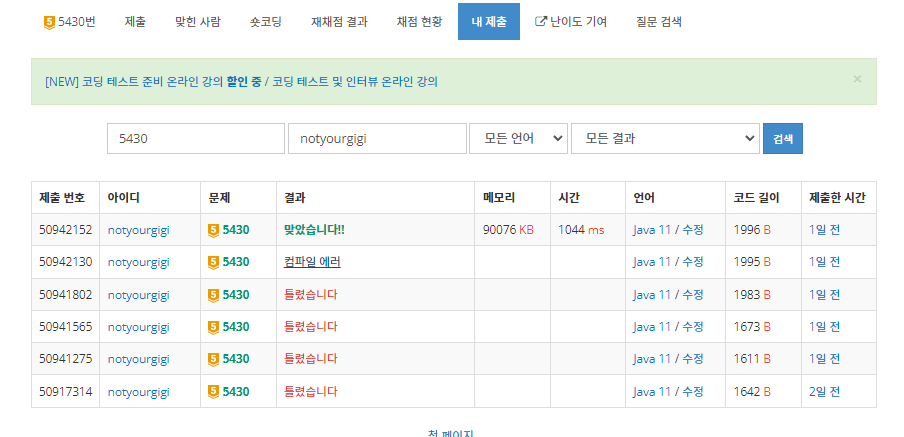Click notyourgigi in submission 50941565 row

pyautogui.click(x=138, y=327)
